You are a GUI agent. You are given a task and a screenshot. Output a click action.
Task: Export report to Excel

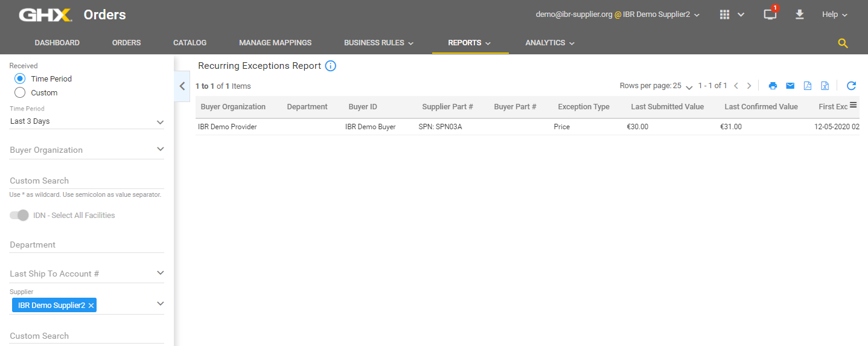(825, 86)
